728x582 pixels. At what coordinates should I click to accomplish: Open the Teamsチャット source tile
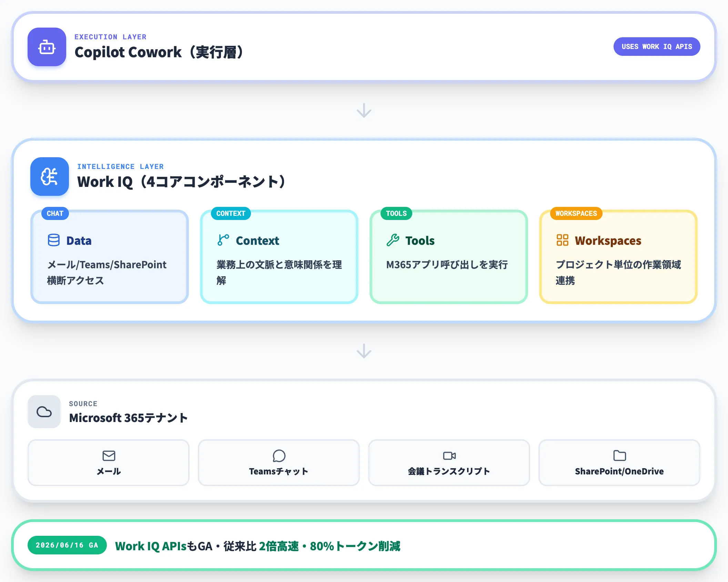click(x=279, y=463)
